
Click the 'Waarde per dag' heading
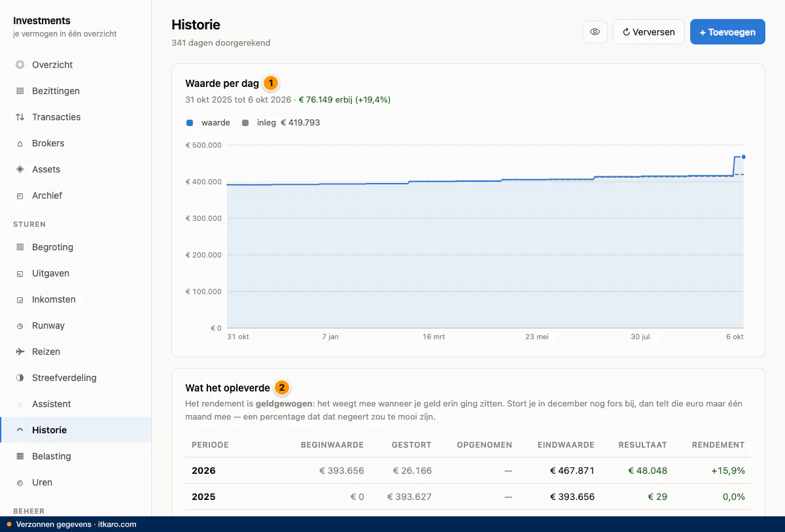[222, 84]
